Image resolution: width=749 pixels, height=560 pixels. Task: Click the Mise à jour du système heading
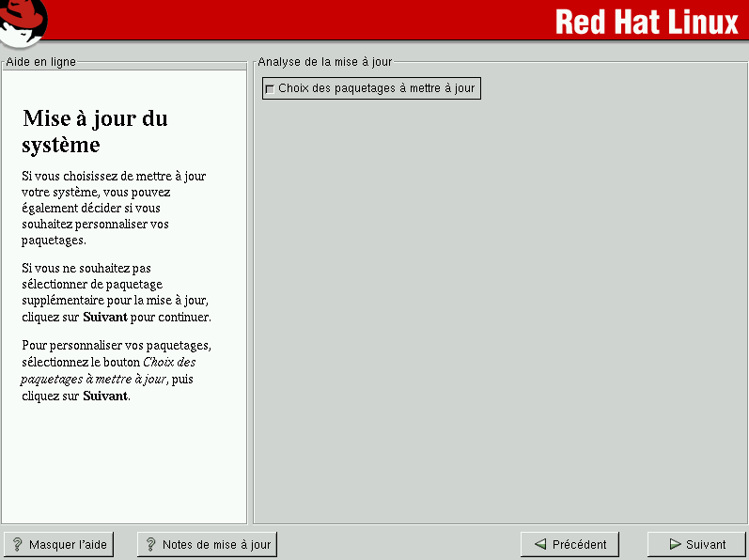coord(94,132)
